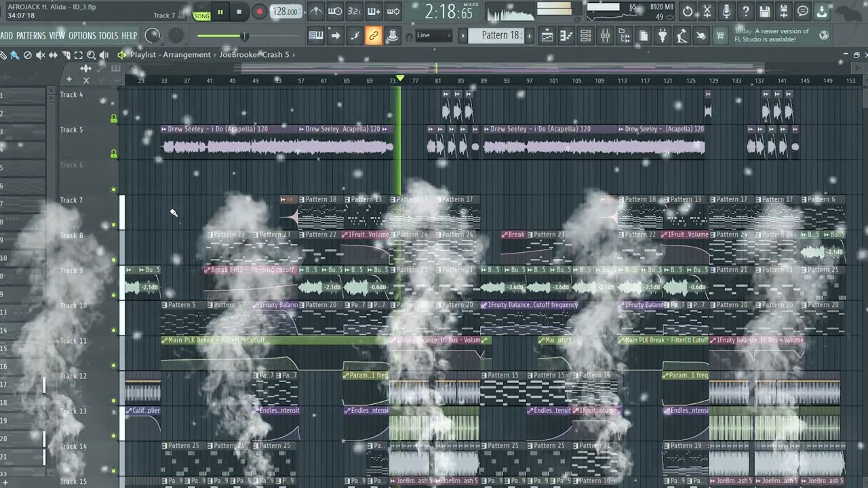Toggle the orange link-to-controller icon
Viewport: 868px width, 488px height.
click(x=374, y=36)
